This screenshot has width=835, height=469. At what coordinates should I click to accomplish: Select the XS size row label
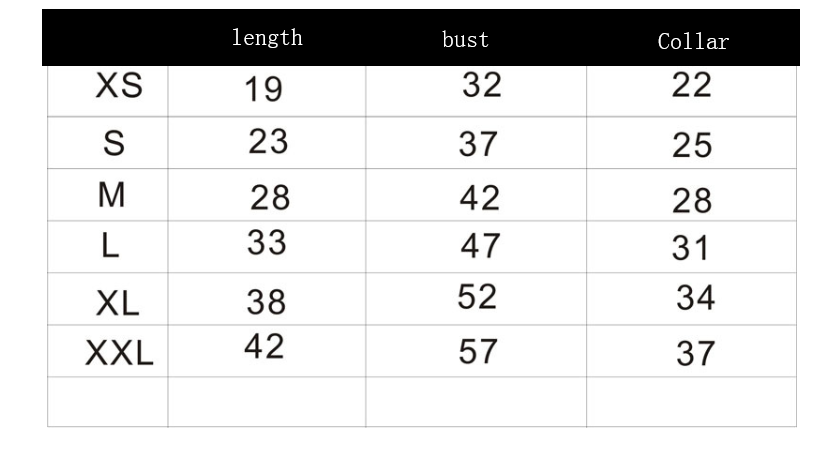click(x=117, y=88)
